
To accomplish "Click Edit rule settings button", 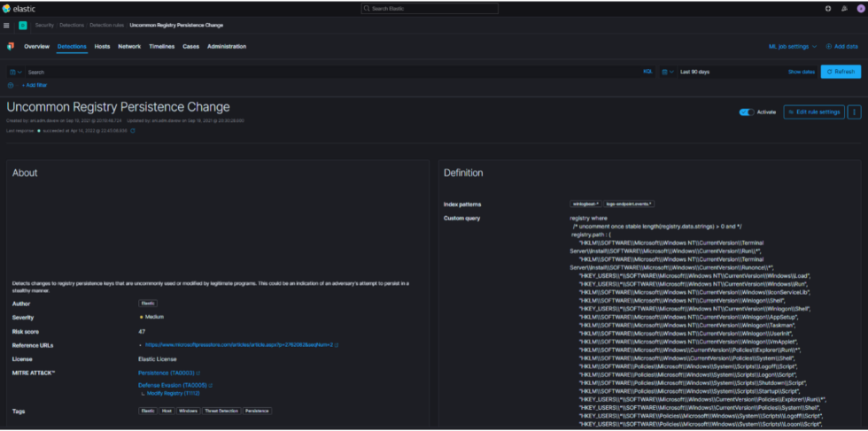I will (x=814, y=112).
